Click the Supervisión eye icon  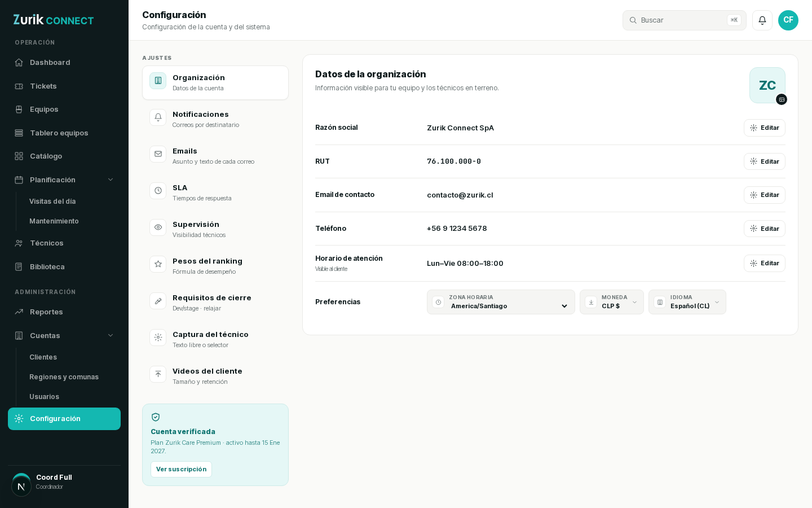[158, 227]
